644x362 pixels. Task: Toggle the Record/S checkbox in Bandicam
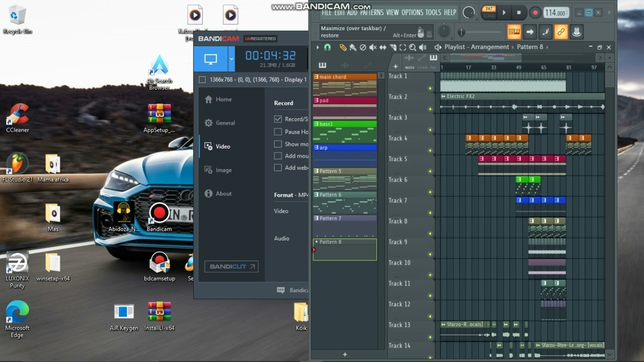pyautogui.click(x=278, y=119)
